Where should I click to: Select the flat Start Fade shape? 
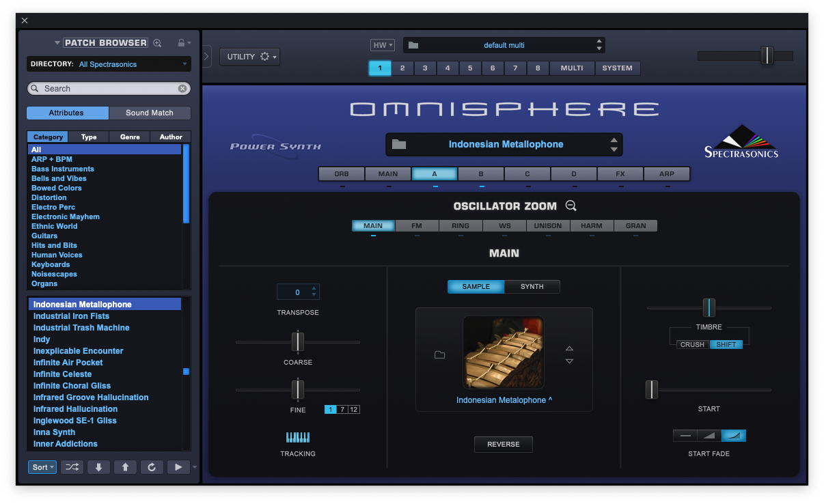(x=685, y=436)
